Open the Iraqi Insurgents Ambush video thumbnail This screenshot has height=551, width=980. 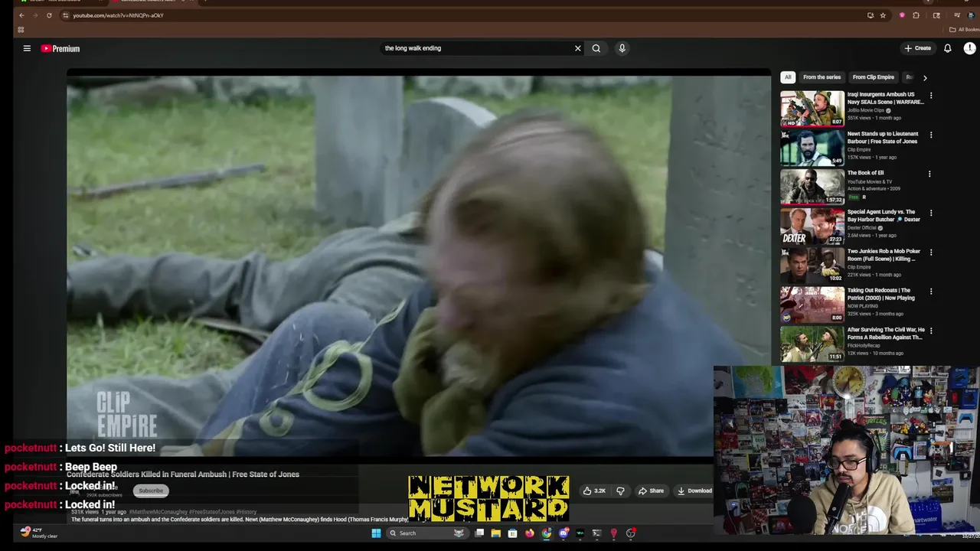812,109
